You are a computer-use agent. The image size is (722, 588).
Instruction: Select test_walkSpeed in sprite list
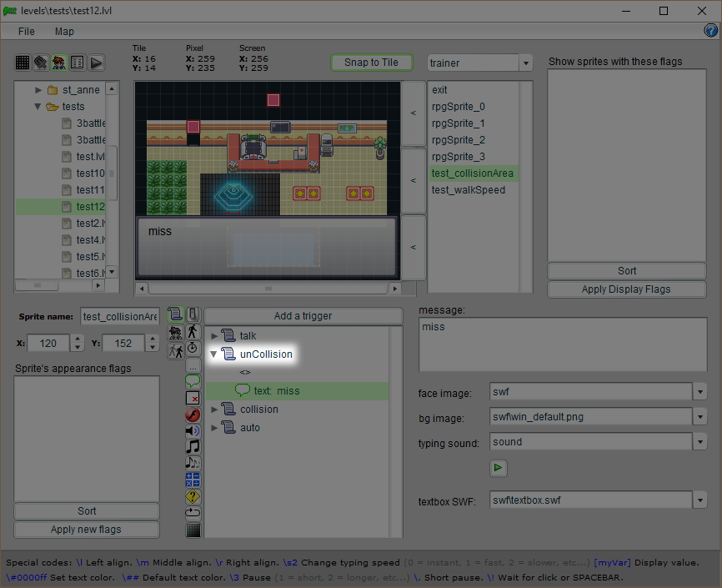click(468, 190)
